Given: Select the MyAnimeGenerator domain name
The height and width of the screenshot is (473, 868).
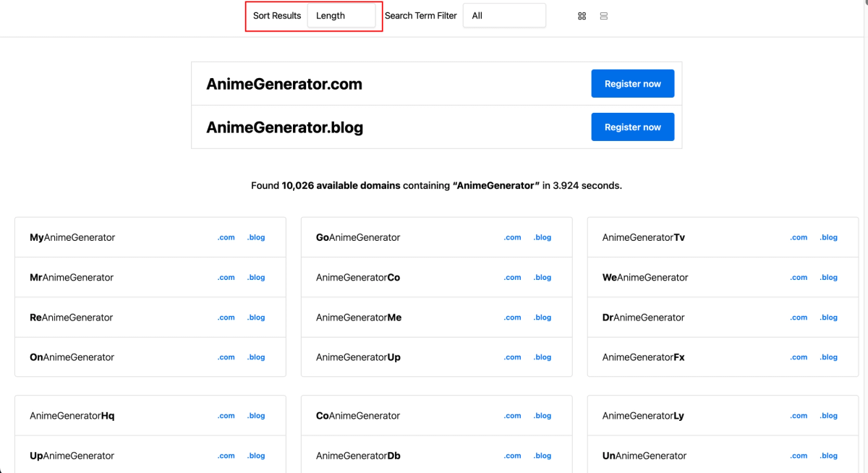Looking at the screenshot, I should pyautogui.click(x=72, y=237).
